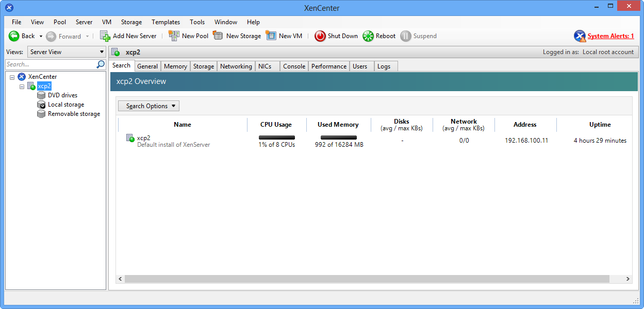Click the 192.168.100.11 address cell
Image resolution: width=644 pixels, height=309 pixels.
pos(526,141)
